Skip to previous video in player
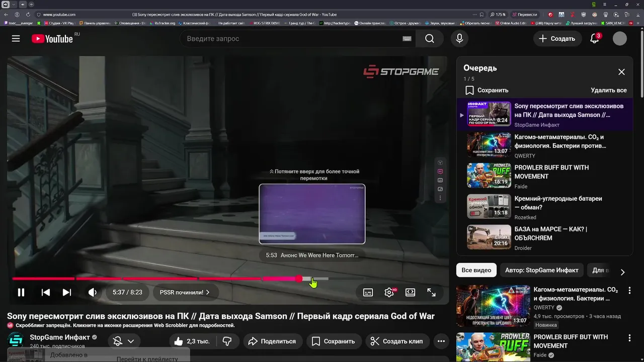The height and width of the screenshot is (362, 644). [46, 292]
